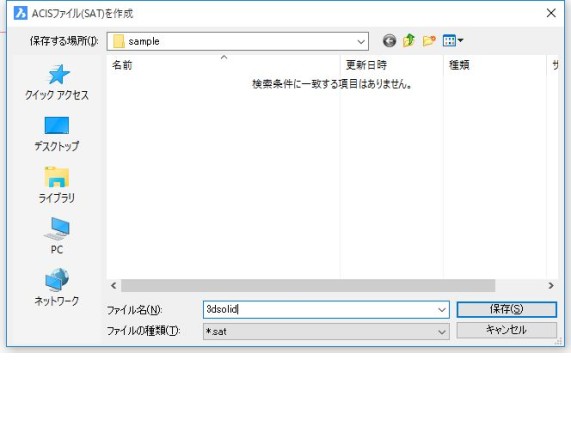The width and height of the screenshot is (571, 421).
Task: Open the *.sat file type dropdown
Action: [x=326, y=332]
